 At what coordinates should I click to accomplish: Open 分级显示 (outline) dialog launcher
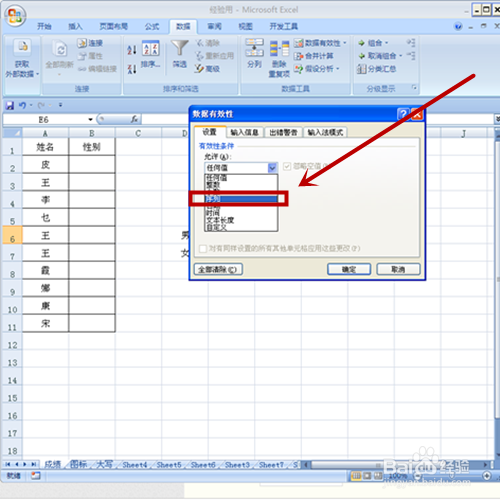tap(414, 88)
